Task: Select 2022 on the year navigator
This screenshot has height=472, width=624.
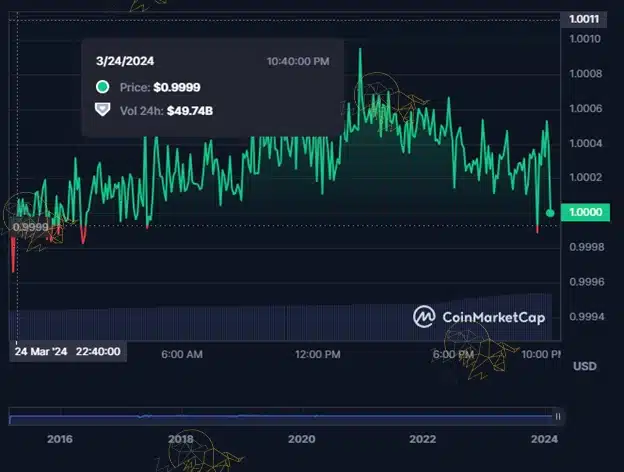Action: tap(422, 439)
